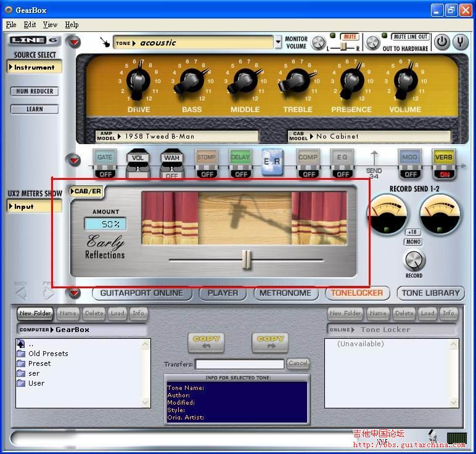Click the monitor L-R pan slider
The image size is (476, 454).
click(343, 47)
